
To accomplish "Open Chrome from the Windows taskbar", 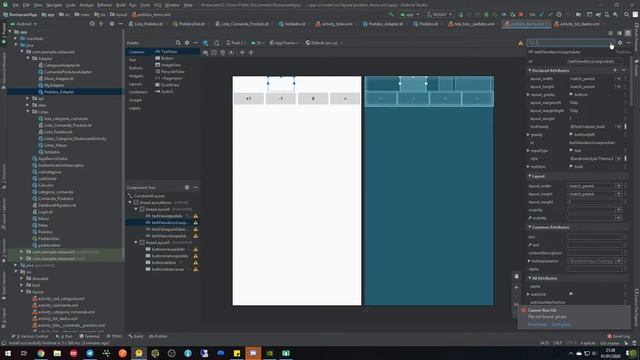I will pos(40,353).
